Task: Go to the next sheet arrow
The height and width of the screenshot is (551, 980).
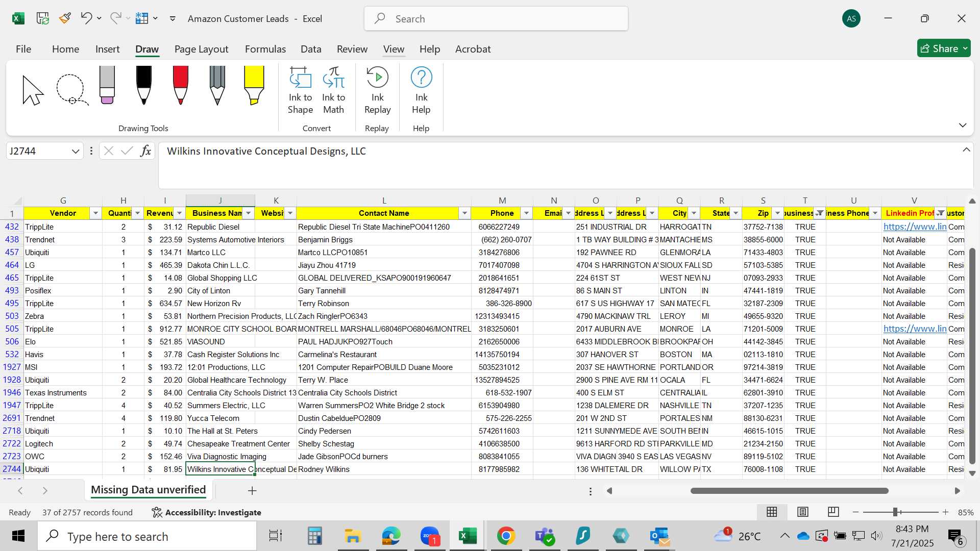Action: click(x=45, y=491)
